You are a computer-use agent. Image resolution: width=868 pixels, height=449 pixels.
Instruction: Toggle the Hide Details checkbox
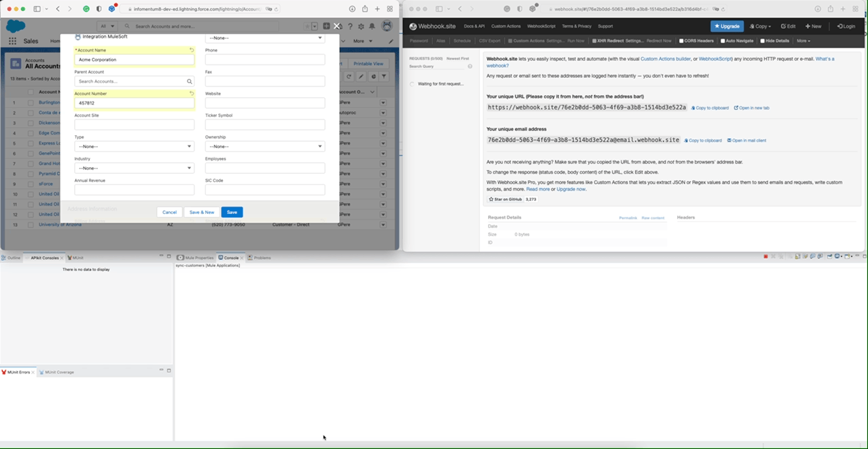click(762, 41)
